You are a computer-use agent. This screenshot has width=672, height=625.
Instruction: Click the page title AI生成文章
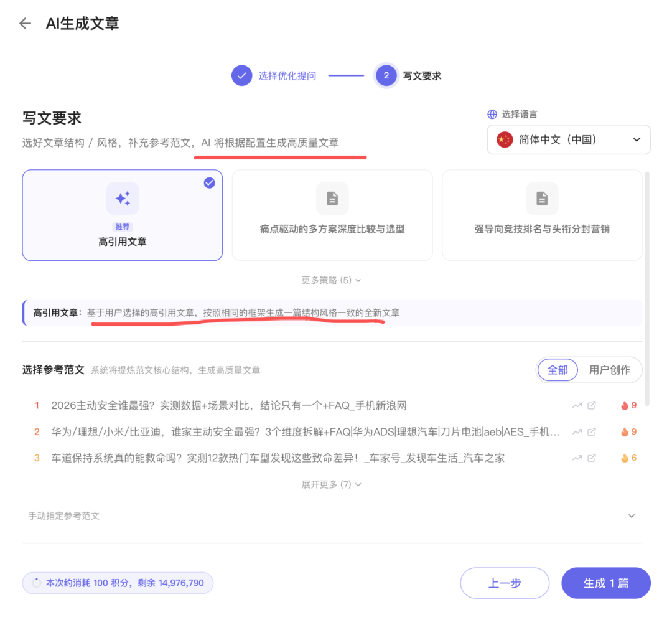82,23
